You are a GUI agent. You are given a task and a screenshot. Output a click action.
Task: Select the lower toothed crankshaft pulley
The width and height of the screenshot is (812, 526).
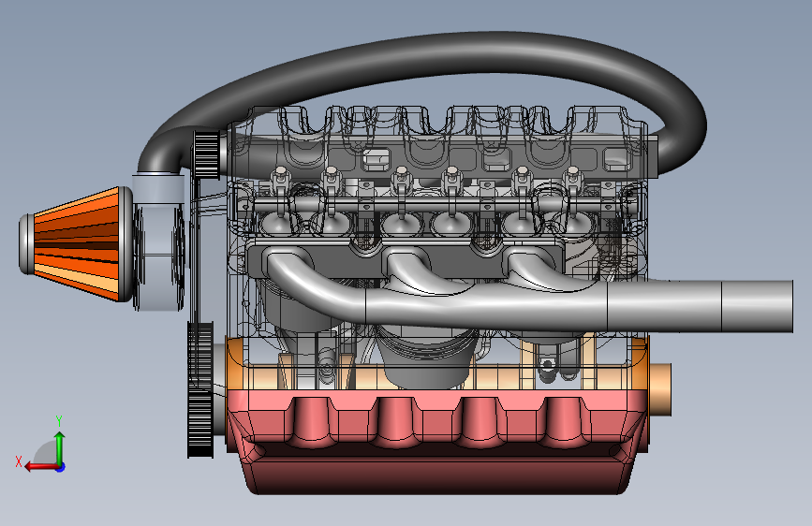(x=200, y=390)
